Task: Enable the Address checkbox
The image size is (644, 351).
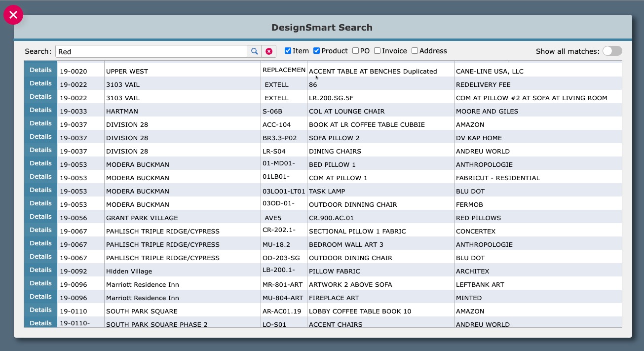Action: pos(415,51)
